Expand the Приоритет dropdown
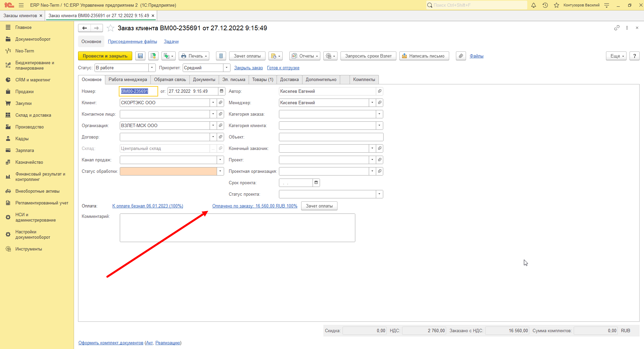Viewport: 644px width, 349px height. coord(227,68)
